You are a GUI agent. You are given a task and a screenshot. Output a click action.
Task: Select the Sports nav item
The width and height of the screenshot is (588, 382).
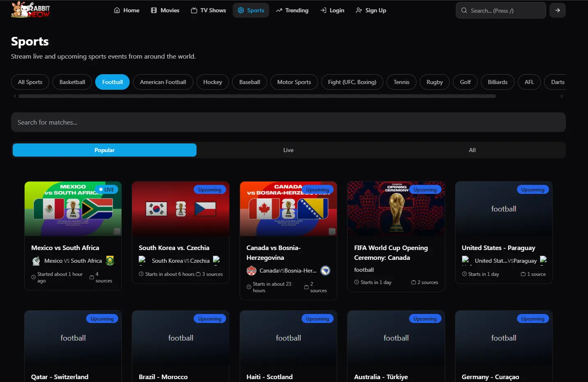(251, 10)
